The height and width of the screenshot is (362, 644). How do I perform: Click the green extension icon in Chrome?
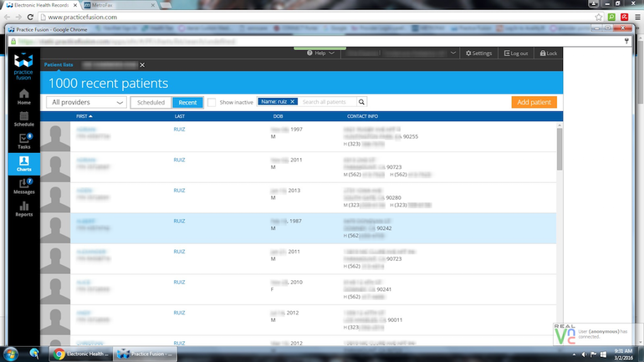click(611, 17)
